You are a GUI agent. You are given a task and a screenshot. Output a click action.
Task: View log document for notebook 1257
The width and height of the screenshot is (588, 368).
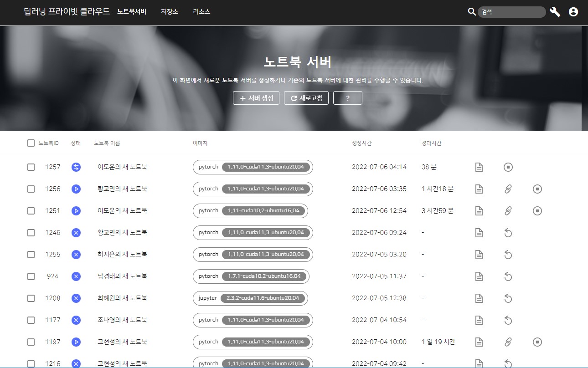point(479,167)
